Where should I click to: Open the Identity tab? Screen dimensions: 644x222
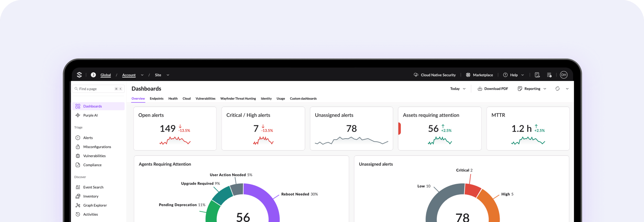266,98
